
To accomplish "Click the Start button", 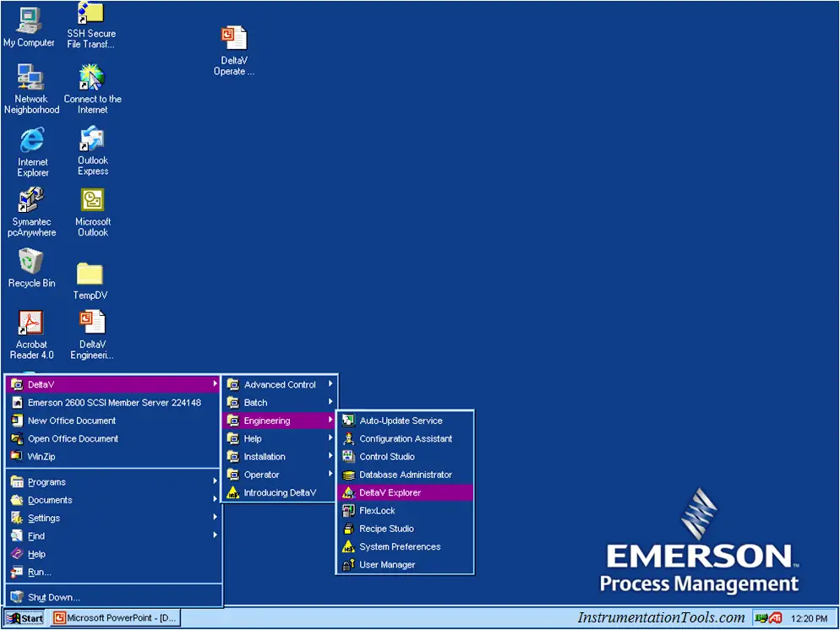I will point(25,618).
